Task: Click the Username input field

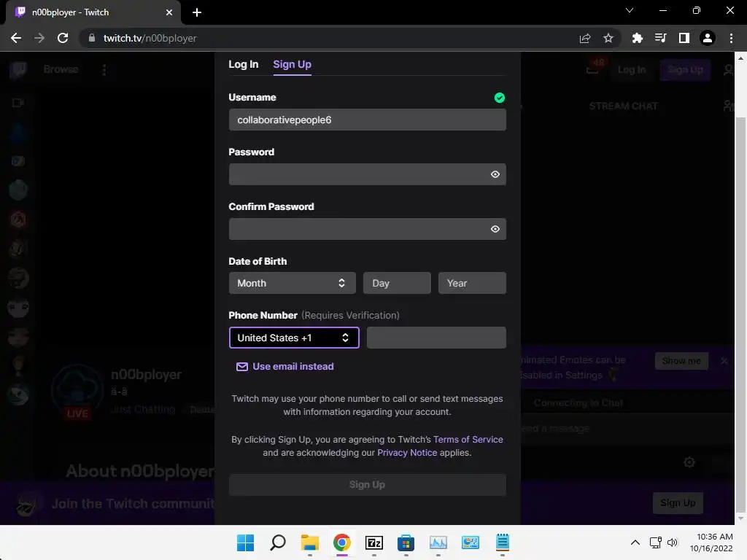Action: 368,120
